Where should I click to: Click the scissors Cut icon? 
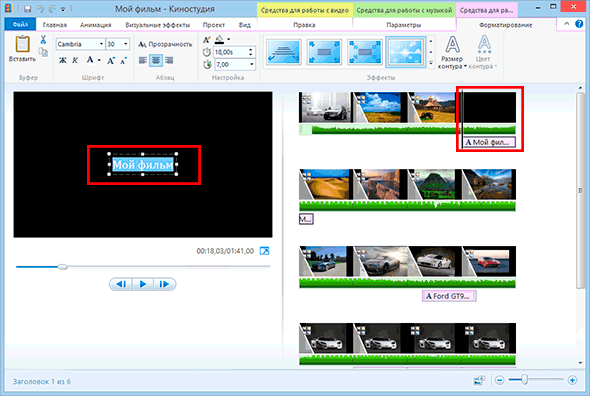[x=43, y=39]
